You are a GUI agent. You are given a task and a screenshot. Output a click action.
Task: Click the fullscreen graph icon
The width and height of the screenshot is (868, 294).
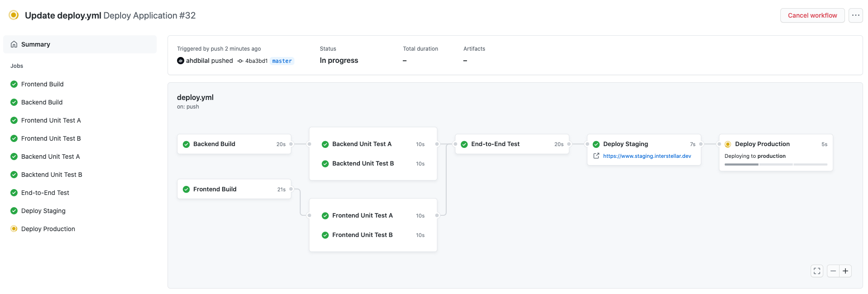pos(817,271)
